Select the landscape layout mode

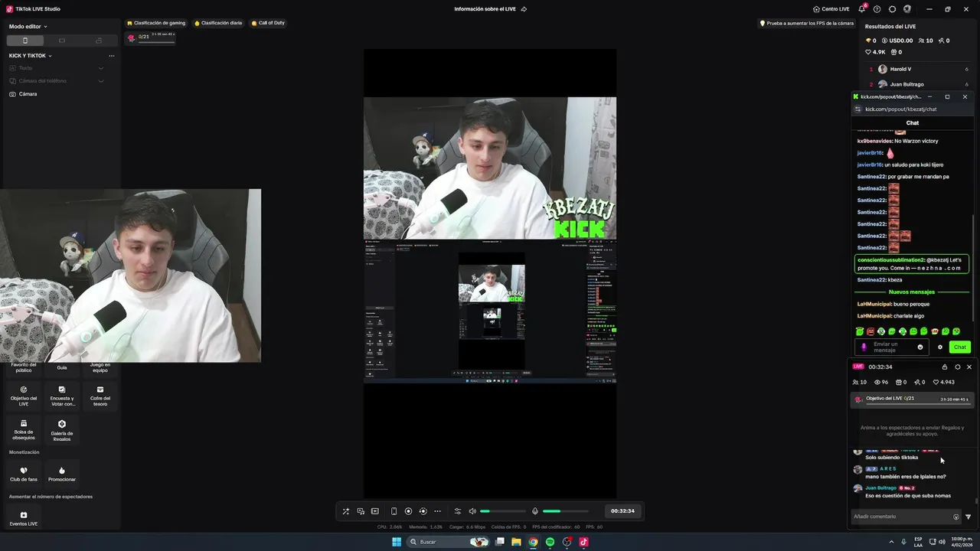click(62, 41)
